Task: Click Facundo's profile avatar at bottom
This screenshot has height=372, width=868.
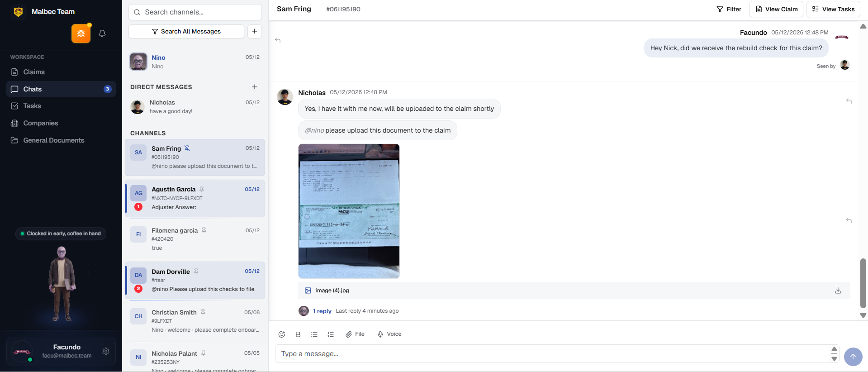Action: 22,352
